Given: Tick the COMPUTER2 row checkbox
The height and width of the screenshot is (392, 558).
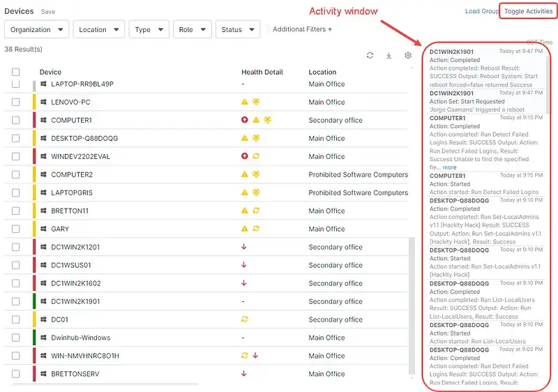Looking at the screenshot, I should pyautogui.click(x=15, y=174).
